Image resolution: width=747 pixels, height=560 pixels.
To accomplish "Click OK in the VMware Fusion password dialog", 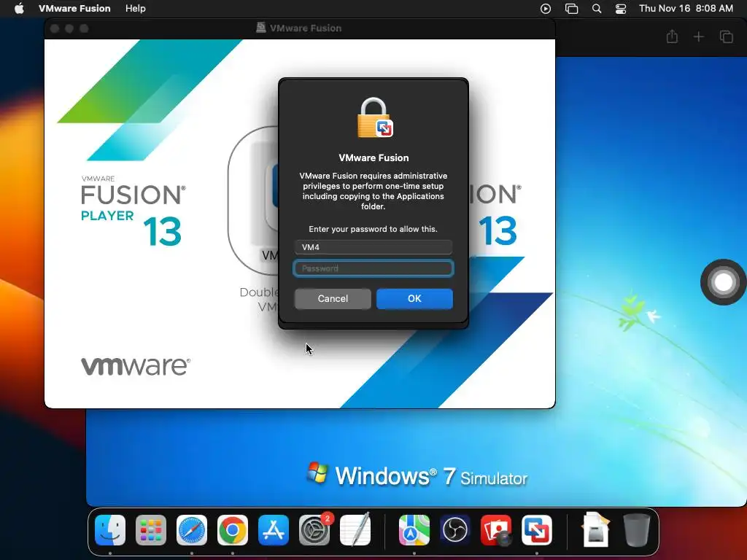I will pyautogui.click(x=414, y=298).
